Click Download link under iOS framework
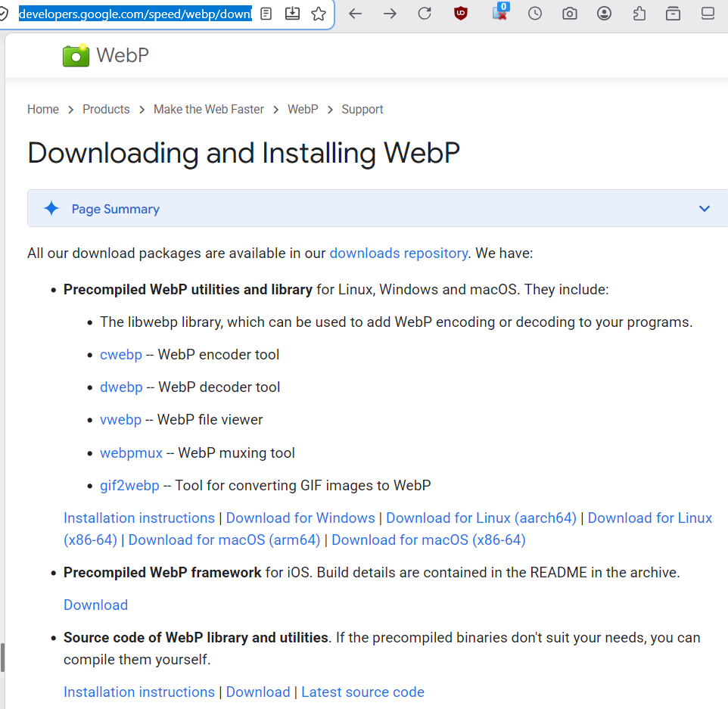 95,605
